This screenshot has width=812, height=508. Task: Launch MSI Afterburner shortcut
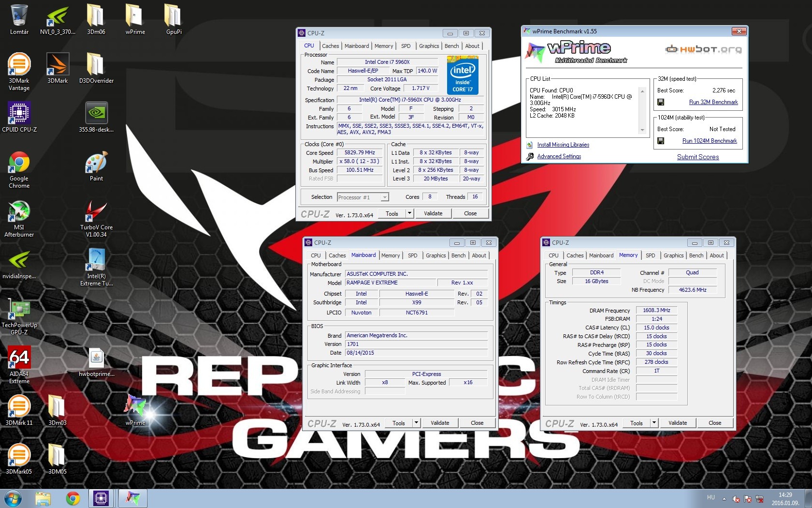19,218
